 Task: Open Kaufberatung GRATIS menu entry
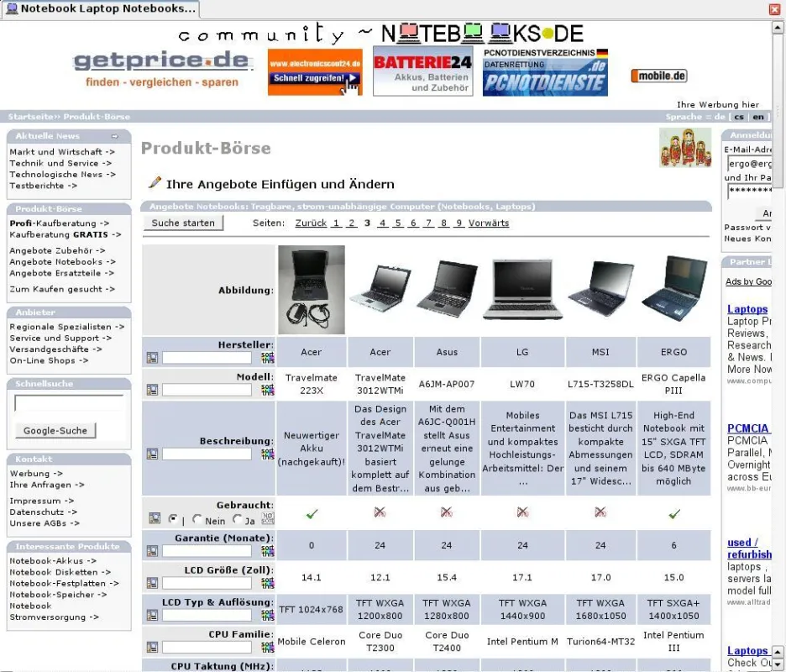pos(65,234)
